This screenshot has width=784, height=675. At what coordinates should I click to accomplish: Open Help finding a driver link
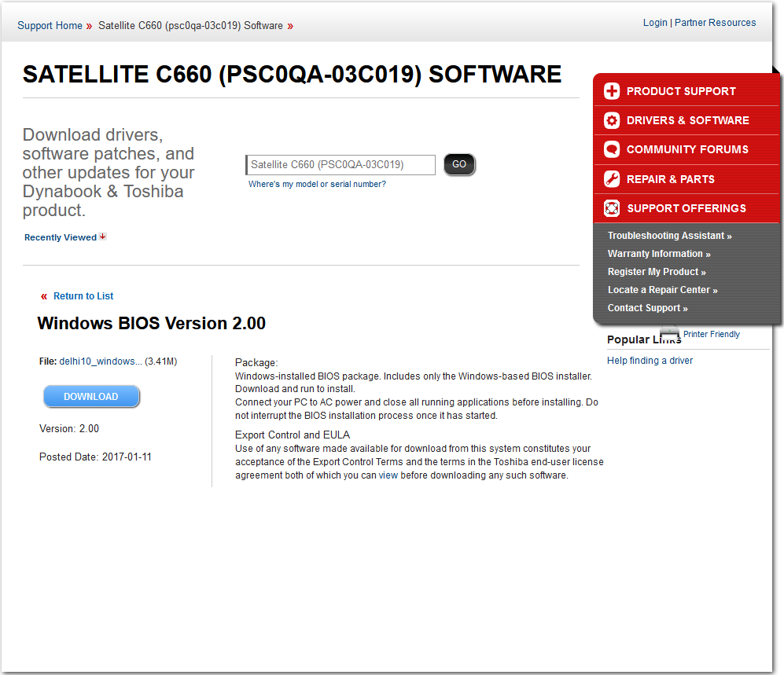pos(650,361)
